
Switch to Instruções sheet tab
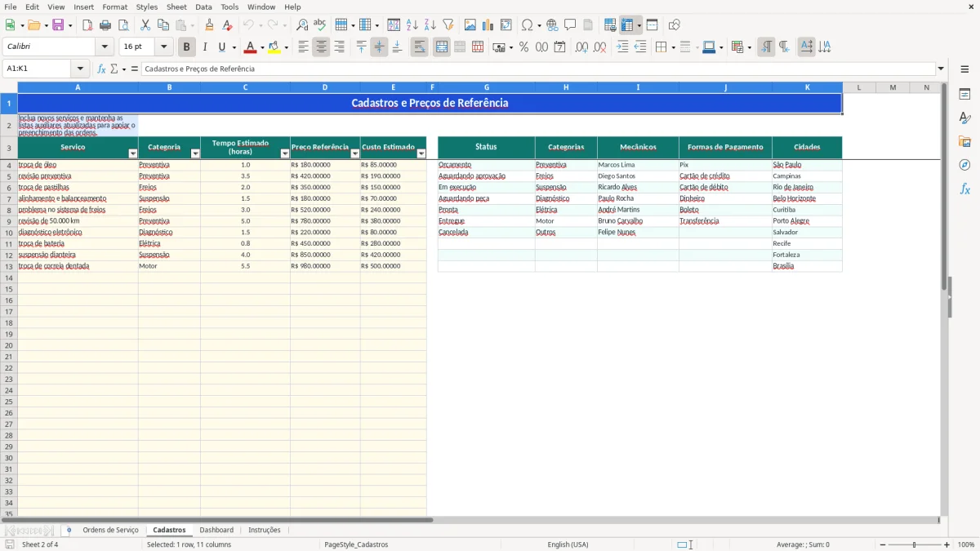(265, 531)
